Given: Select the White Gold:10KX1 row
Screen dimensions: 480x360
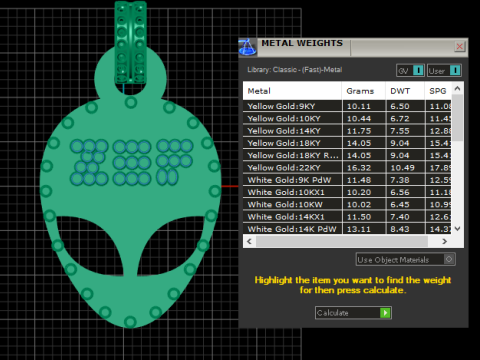Looking at the screenshot, I should point(347,192).
